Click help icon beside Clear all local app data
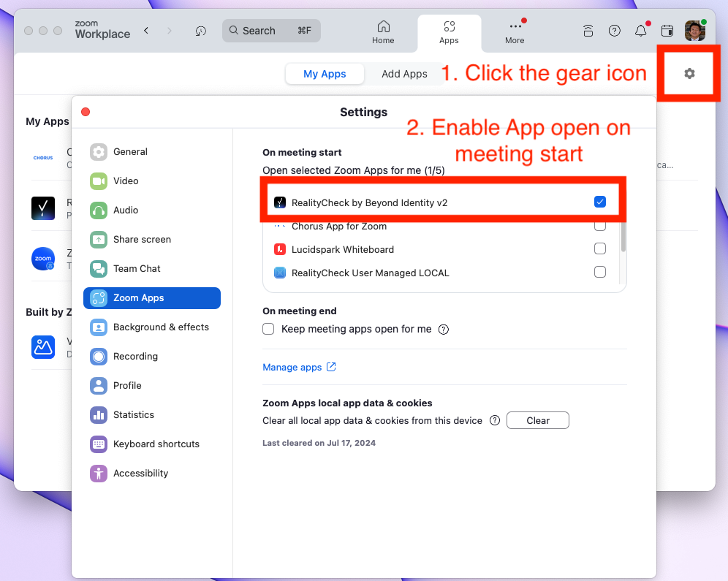The width and height of the screenshot is (728, 581). [495, 420]
